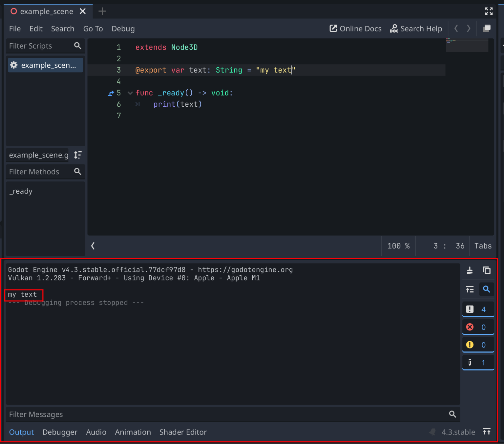Collapse all output messages with tree icon
The image size is (504, 444).
tap(470, 289)
